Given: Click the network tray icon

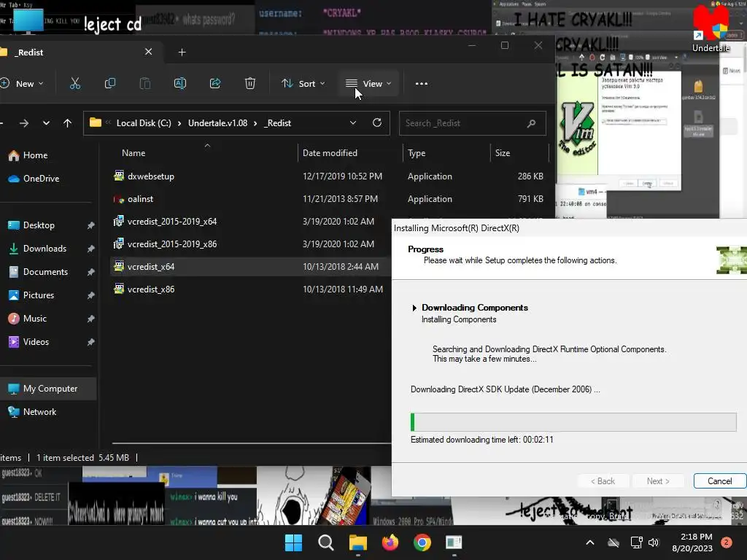Looking at the screenshot, I should 636,542.
